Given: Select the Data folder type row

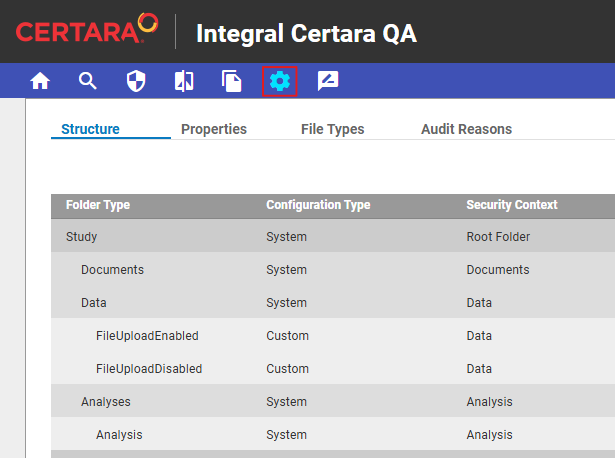Looking at the screenshot, I should [333, 302].
